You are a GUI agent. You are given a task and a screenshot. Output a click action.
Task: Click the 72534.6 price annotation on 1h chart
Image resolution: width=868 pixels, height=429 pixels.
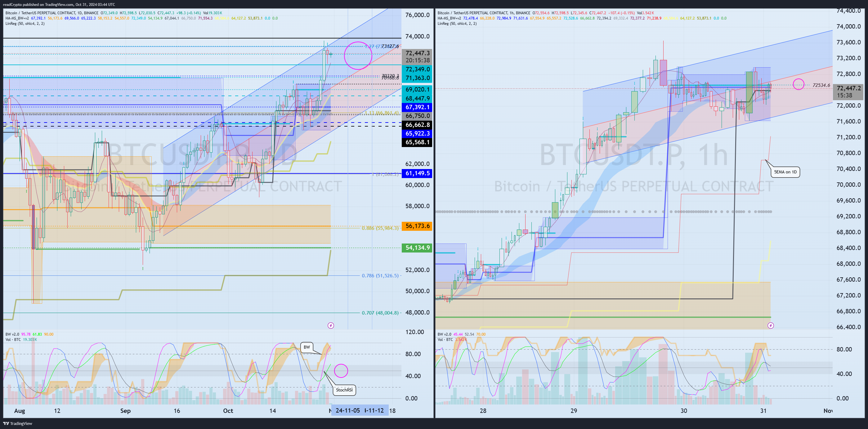pos(821,85)
